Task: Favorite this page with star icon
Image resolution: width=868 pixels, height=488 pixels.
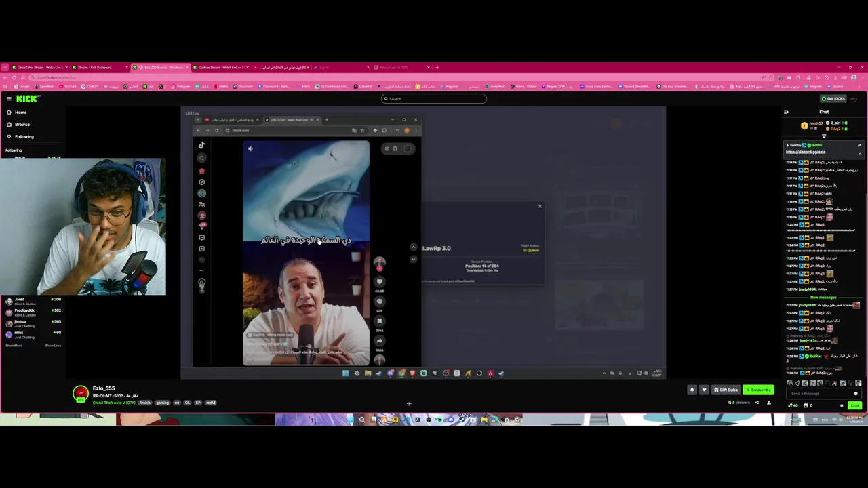Action: point(771,77)
